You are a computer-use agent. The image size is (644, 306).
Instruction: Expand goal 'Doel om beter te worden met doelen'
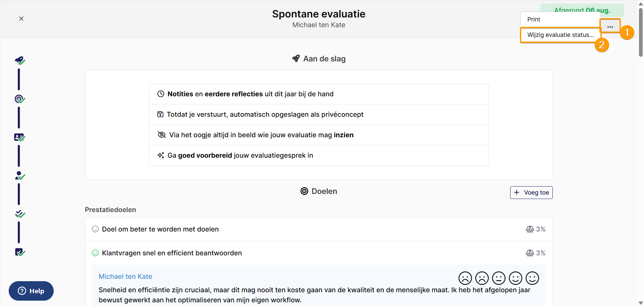pos(319,229)
